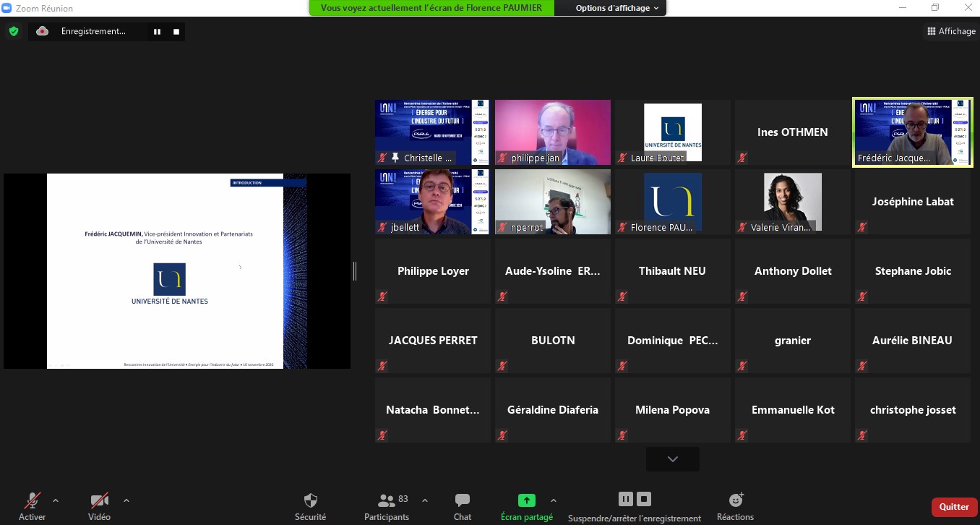Expand audio options arrow beside Activer
Image resolution: width=980 pixels, height=525 pixels.
pyautogui.click(x=56, y=500)
